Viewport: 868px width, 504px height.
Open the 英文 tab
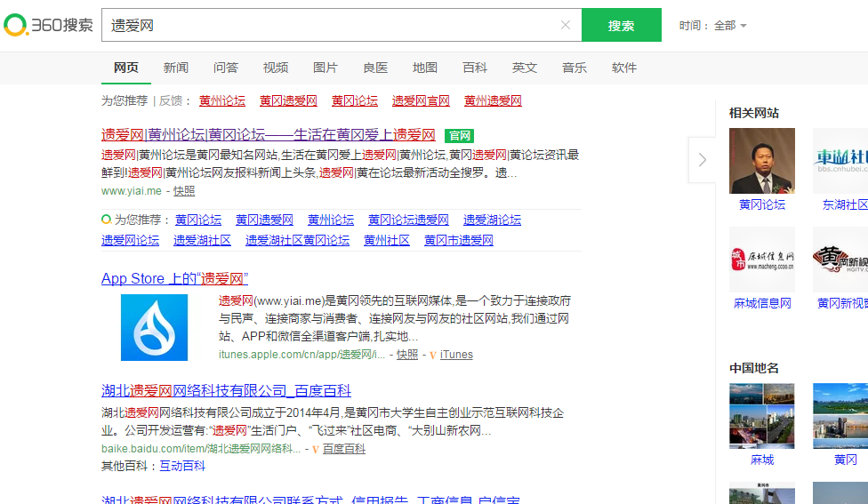coord(524,68)
